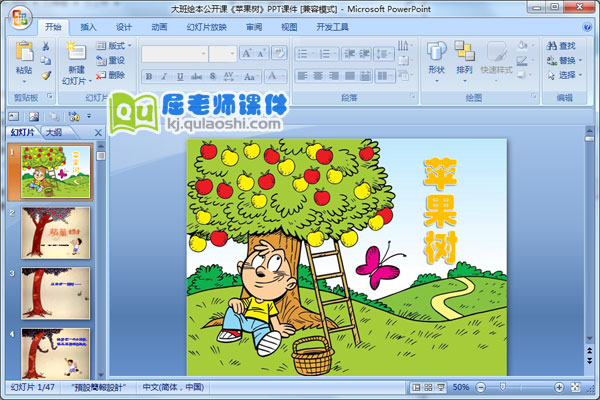600x400 pixels.
Task: Decrease font size with small A
Action: coord(262,53)
